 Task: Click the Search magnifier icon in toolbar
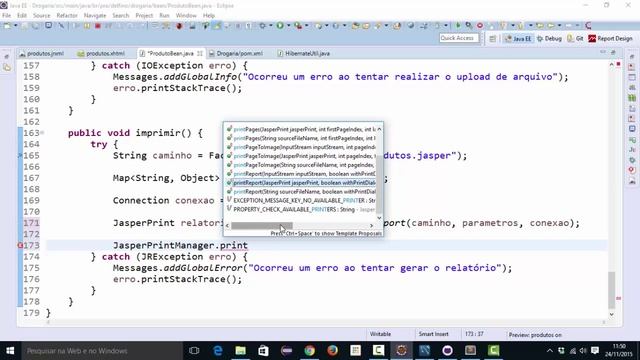coord(469,26)
